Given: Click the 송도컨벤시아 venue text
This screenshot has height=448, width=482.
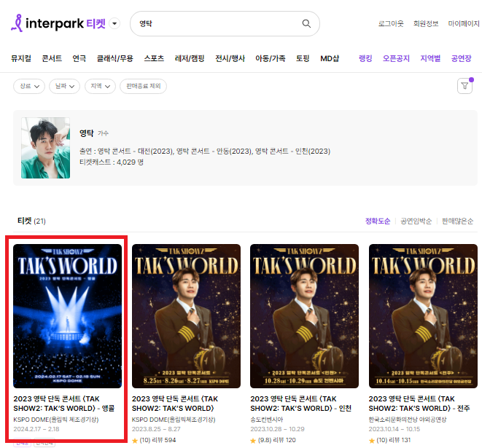Looking at the screenshot, I should (x=266, y=420).
